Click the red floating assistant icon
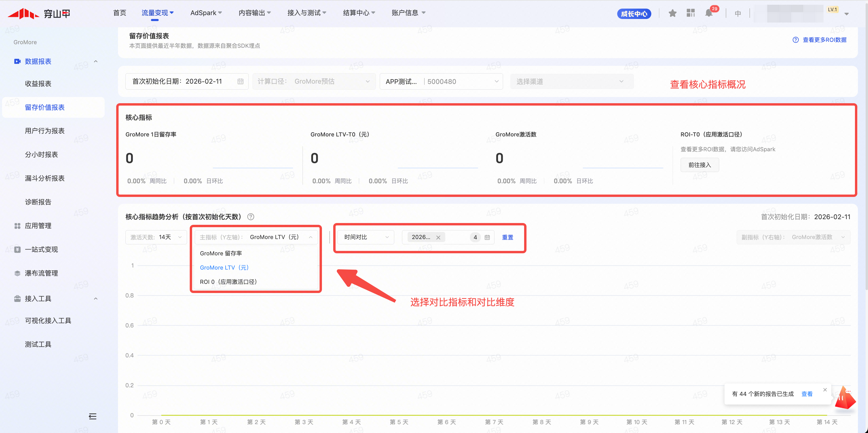The height and width of the screenshot is (433, 868). coord(845,398)
